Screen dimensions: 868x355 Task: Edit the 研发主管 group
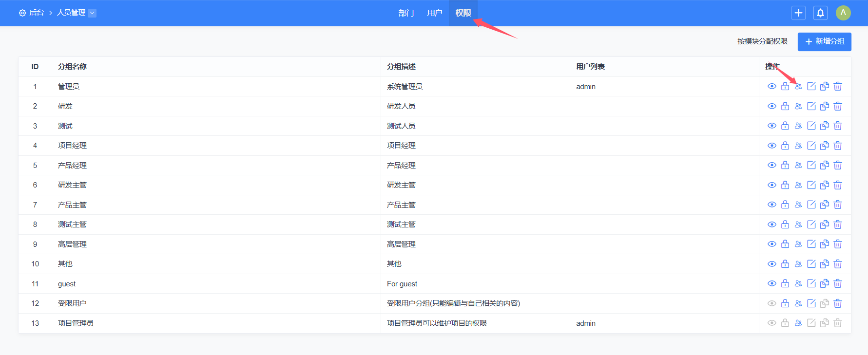click(x=811, y=185)
